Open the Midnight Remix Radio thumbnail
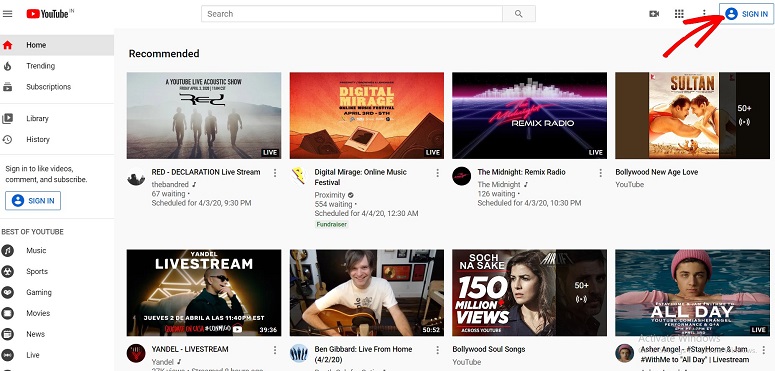This screenshot has height=371, width=775. [x=529, y=116]
